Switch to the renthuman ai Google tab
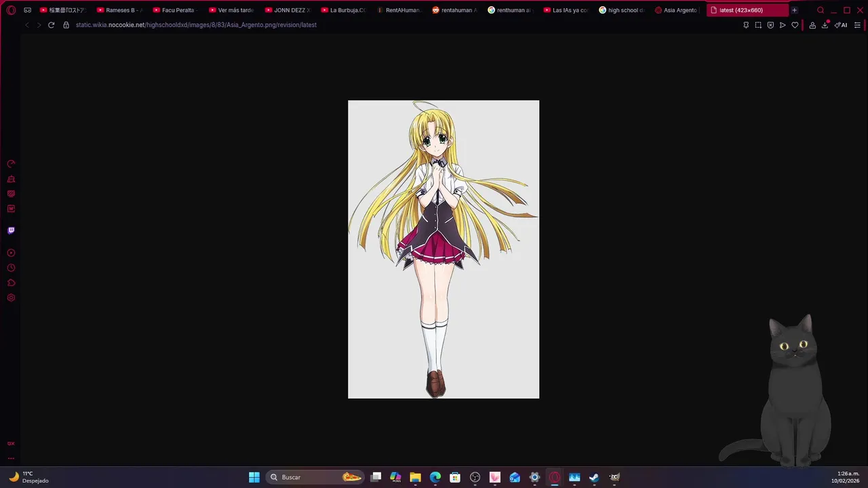The image size is (868, 488). pos(511,10)
